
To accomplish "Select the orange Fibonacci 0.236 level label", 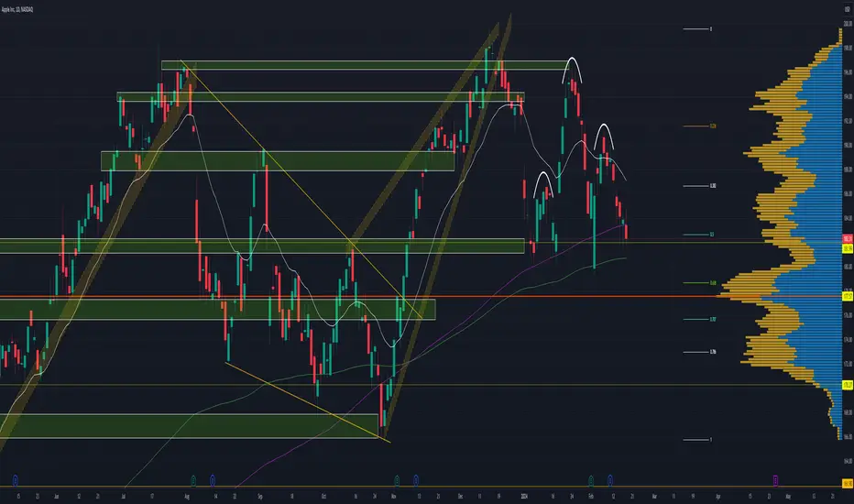I will tap(713, 126).
